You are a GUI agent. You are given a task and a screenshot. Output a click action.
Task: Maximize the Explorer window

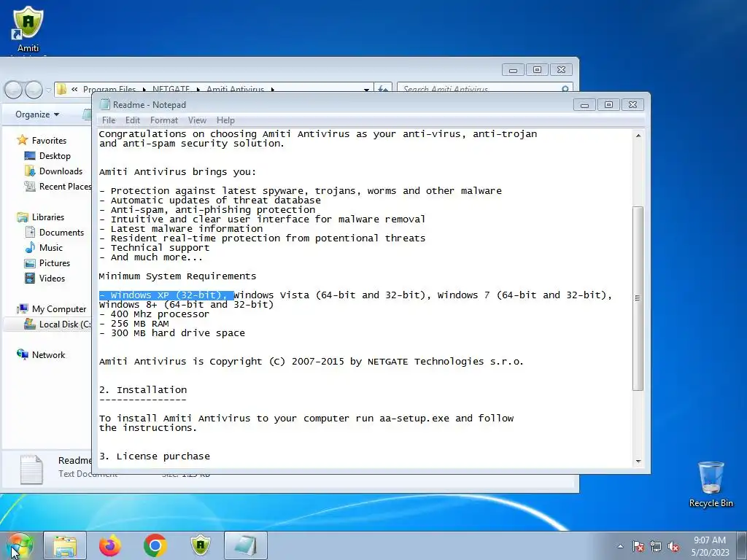537,70
